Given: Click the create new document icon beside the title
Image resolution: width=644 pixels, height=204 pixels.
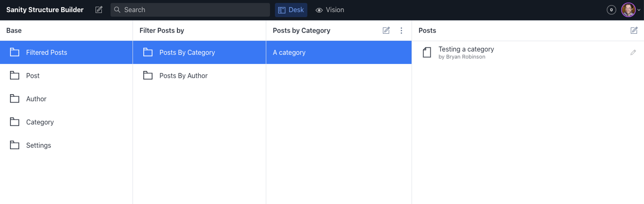Looking at the screenshot, I should [x=99, y=10].
